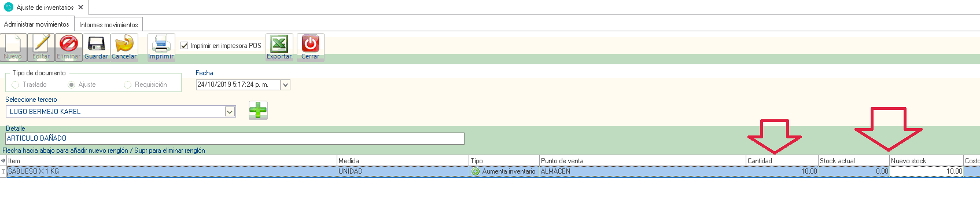Click the Cantidad column header
The image size is (980, 224).
coord(782,160)
